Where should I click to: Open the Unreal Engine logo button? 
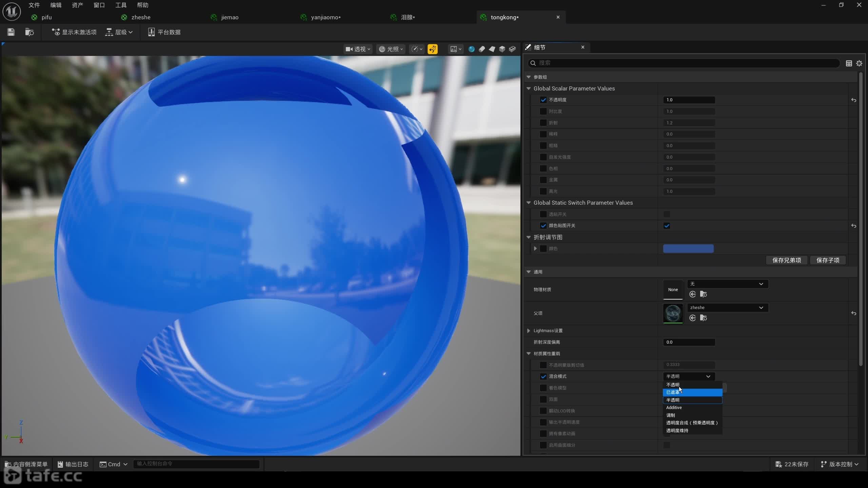[x=12, y=12]
